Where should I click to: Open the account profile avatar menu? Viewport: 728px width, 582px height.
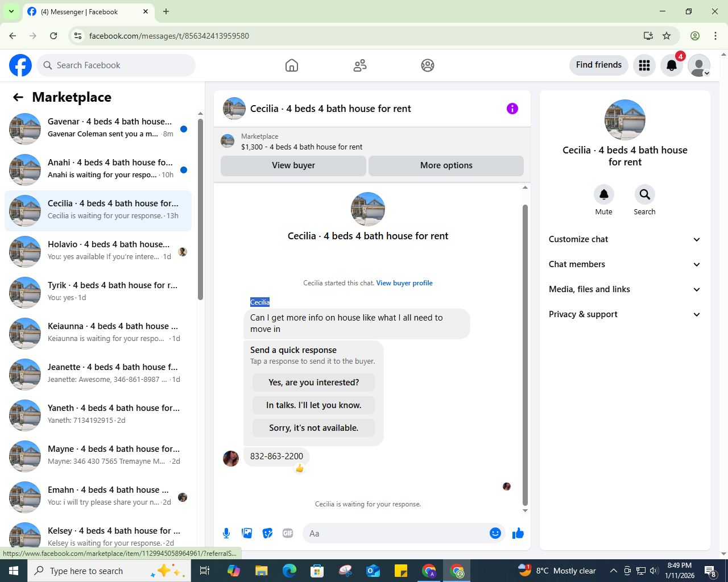click(x=699, y=65)
